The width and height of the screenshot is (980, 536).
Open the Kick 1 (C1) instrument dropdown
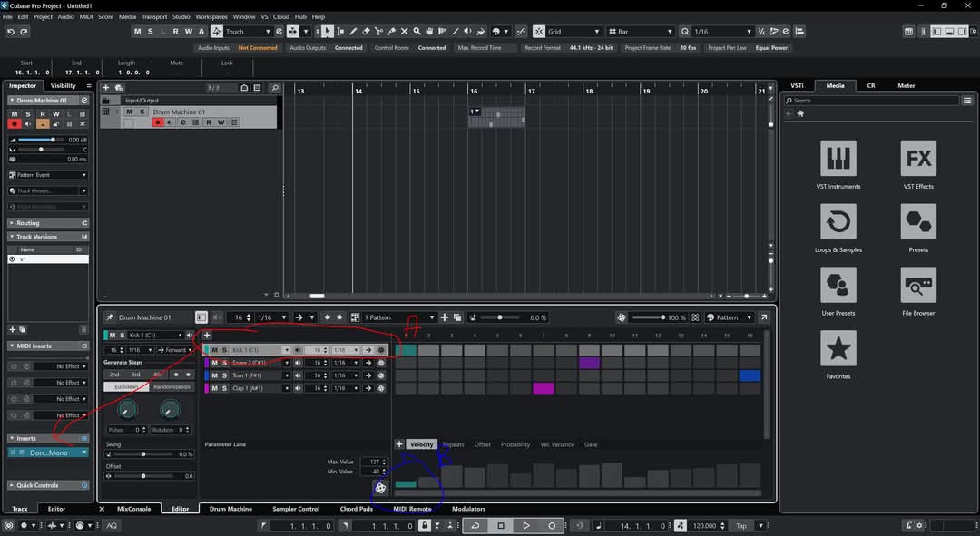coord(155,336)
